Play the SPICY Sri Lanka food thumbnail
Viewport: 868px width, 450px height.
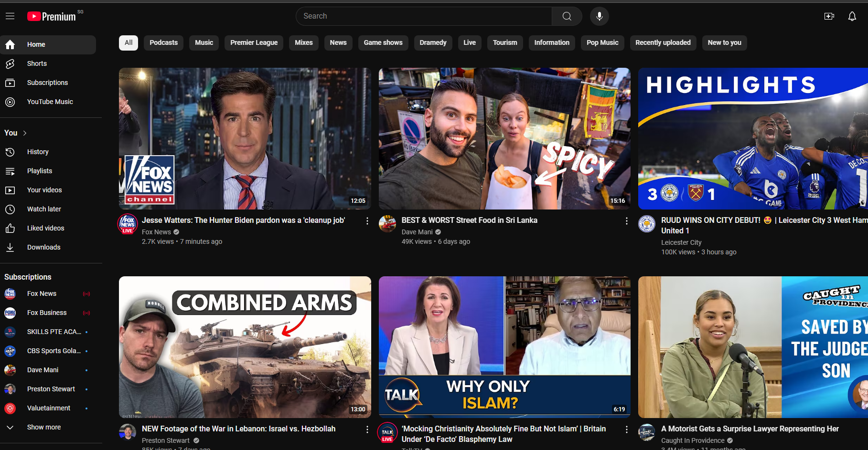(x=504, y=138)
